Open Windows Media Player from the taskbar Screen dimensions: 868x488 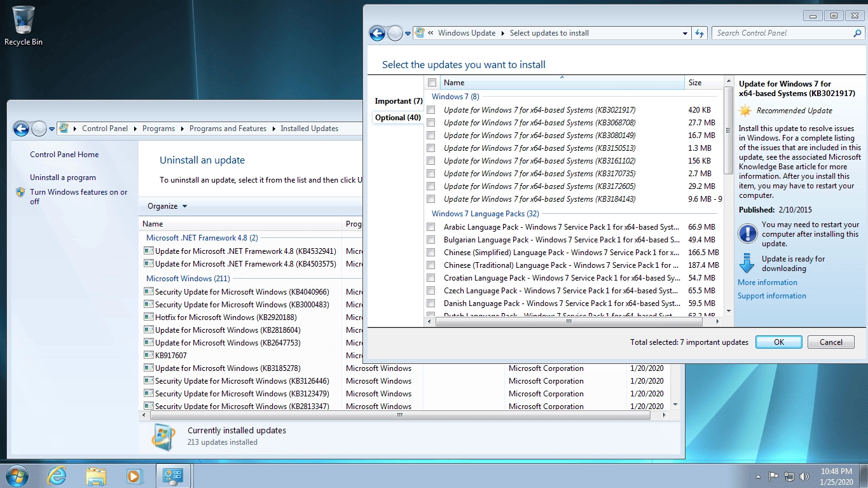tap(134, 475)
